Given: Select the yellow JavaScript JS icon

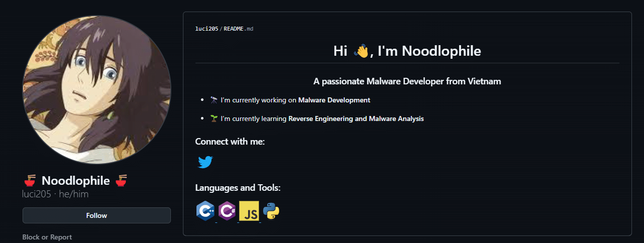Looking at the screenshot, I should pos(249,211).
